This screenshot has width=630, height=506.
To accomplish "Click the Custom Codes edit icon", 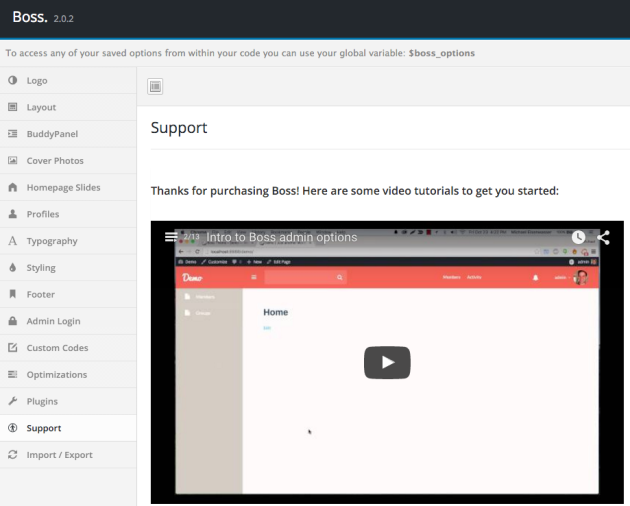I will [x=13, y=348].
